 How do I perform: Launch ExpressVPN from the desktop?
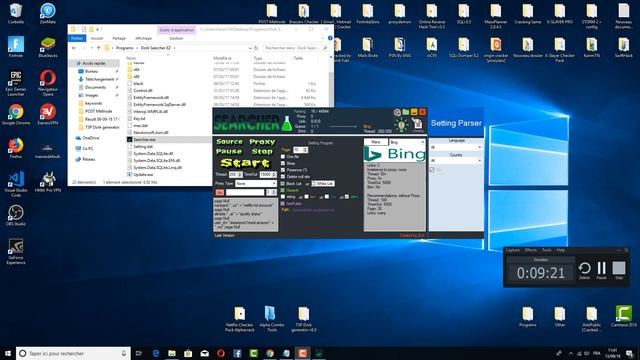(x=48, y=114)
